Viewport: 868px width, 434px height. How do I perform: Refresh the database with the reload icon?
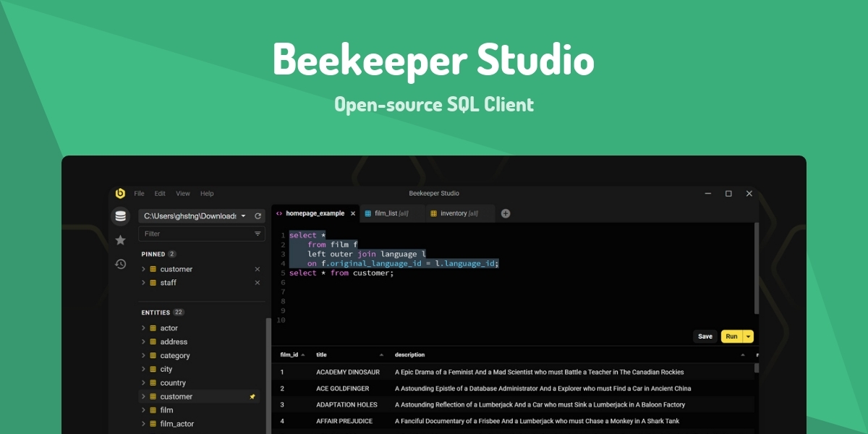[x=258, y=216]
